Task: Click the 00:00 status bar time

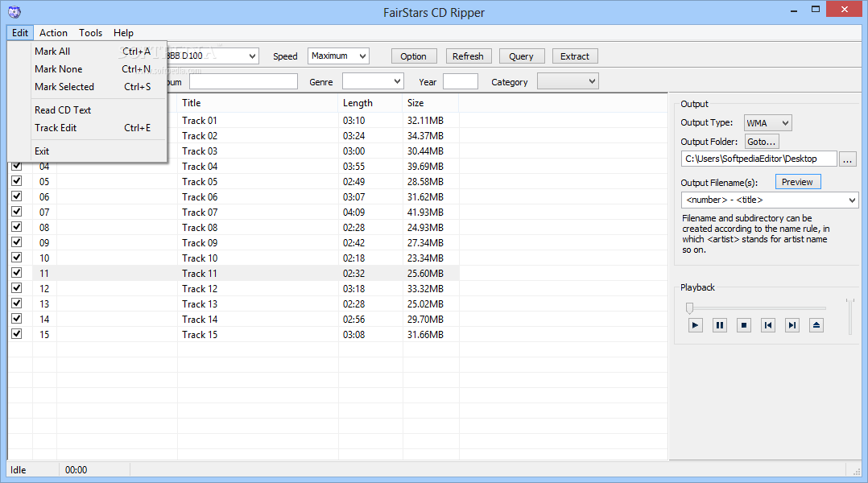Action: point(76,470)
